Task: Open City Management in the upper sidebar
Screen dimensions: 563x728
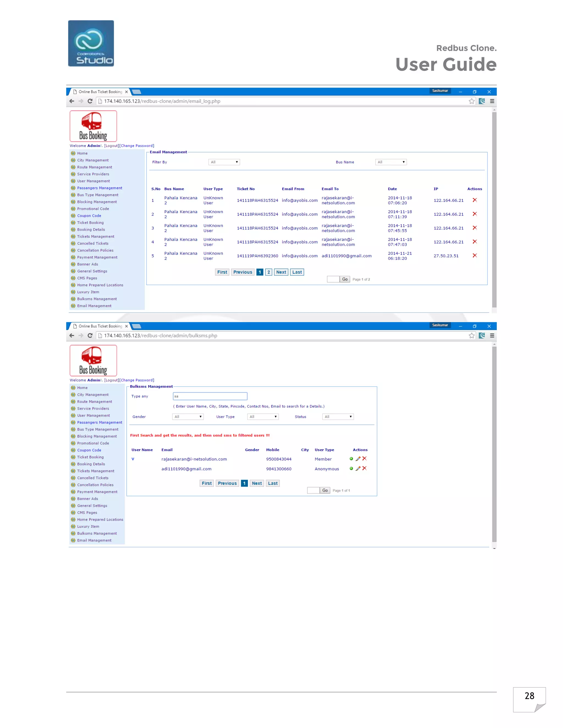Action: [x=93, y=160]
